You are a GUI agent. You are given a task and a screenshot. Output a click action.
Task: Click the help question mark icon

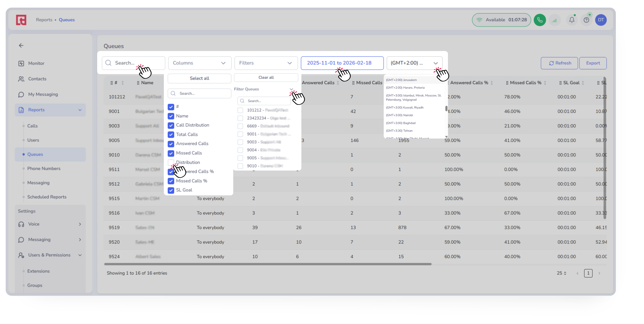[586, 20]
